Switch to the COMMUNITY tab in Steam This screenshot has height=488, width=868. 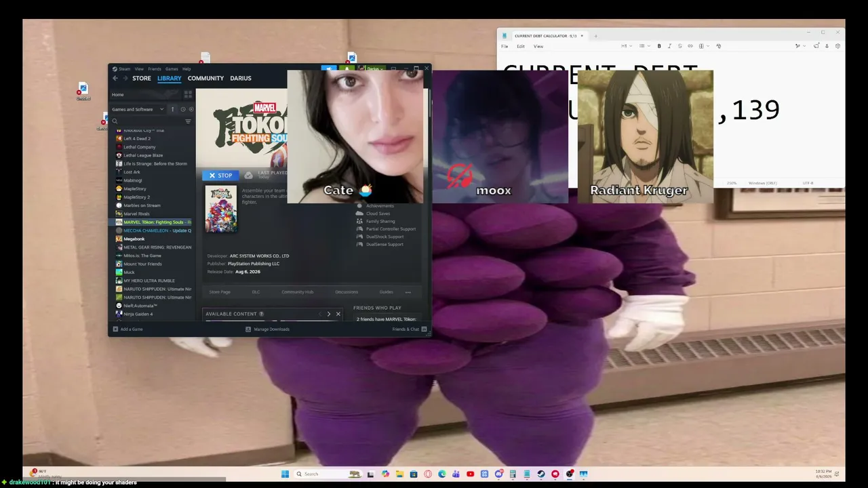click(205, 78)
